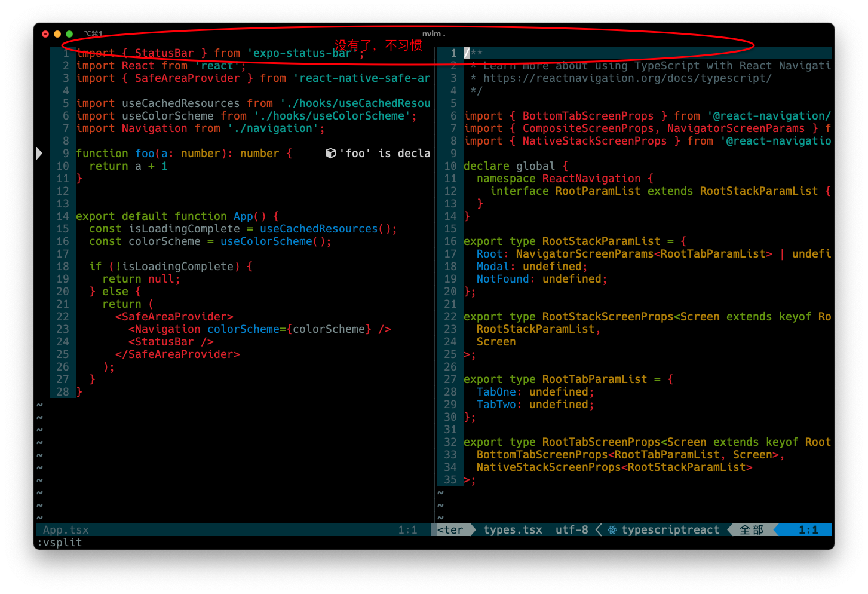Click 'NativeStackScreenProps' import on line 8
The width and height of the screenshot is (868, 594).
point(594,141)
